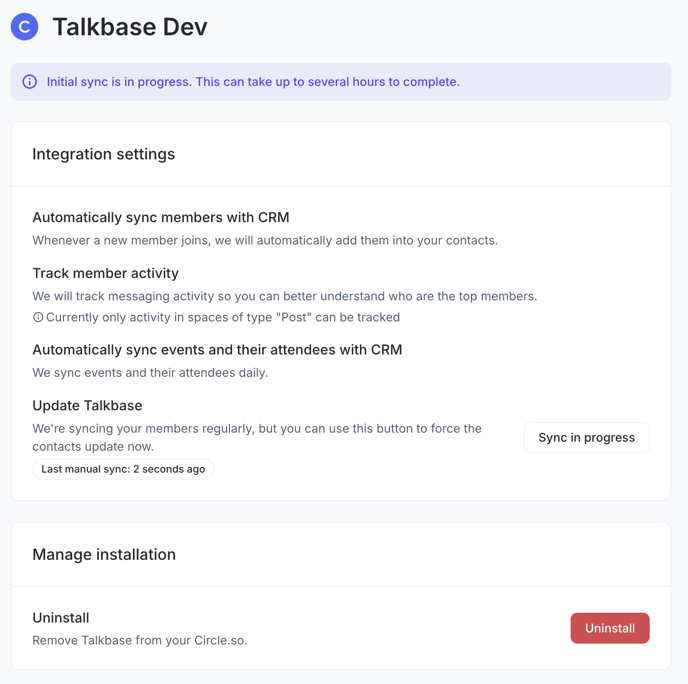The width and height of the screenshot is (688, 684).
Task: Click the "Whenever a new member joins" description
Action: (x=265, y=240)
